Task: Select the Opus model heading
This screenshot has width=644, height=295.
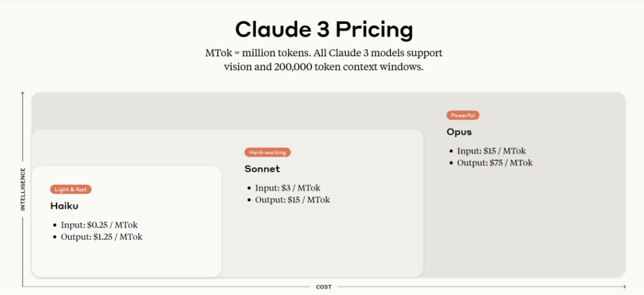Action: coord(459,132)
